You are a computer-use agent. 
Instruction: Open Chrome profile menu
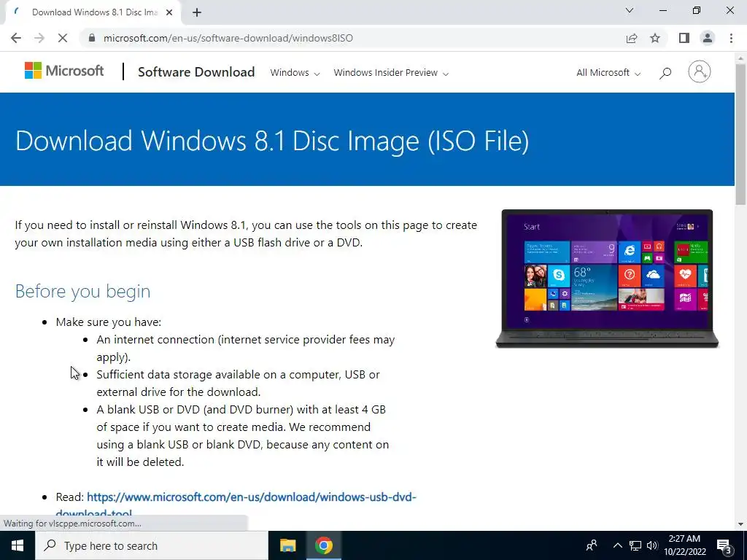708,38
